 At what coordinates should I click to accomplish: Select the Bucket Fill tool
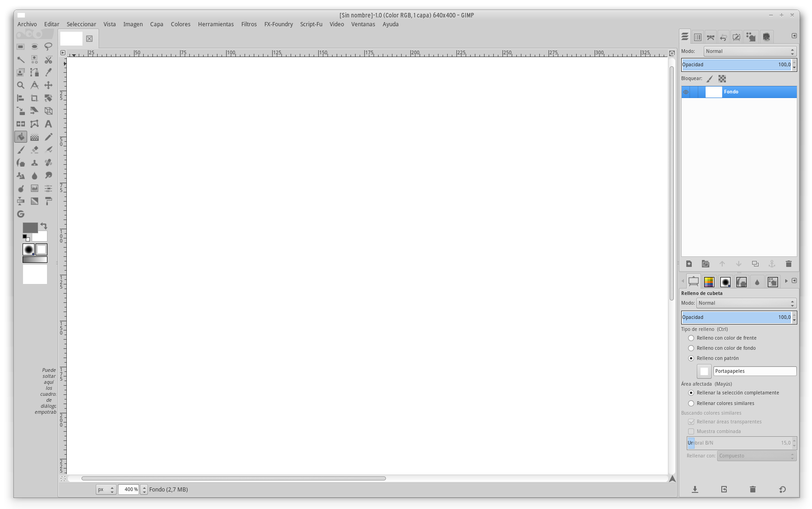pyautogui.click(x=21, y=137)
